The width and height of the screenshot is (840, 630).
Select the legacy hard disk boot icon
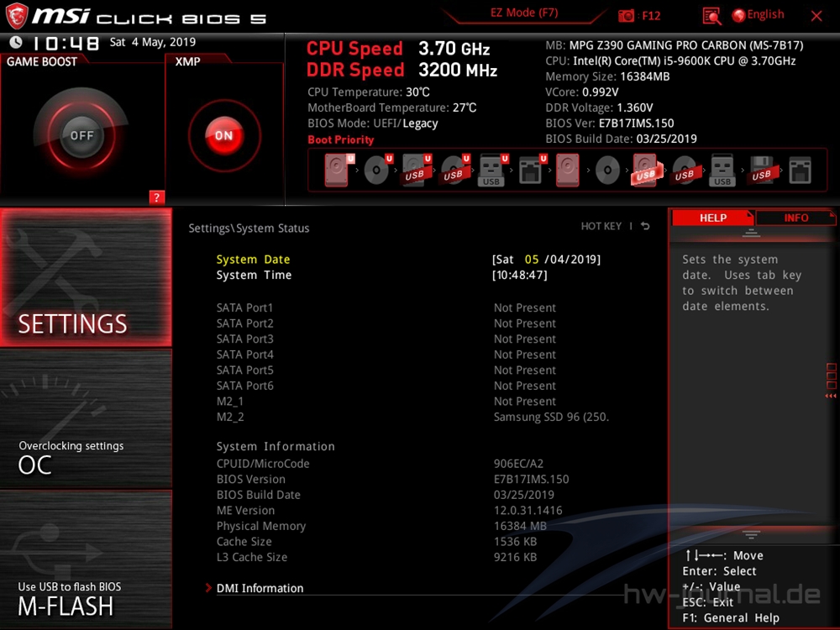pos(568,171)
